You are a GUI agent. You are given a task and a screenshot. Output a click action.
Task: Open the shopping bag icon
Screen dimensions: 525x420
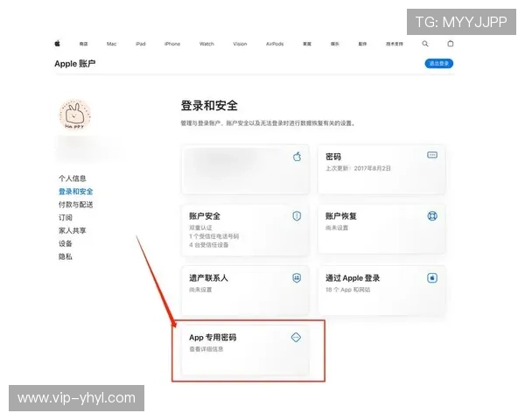[451, 44]
